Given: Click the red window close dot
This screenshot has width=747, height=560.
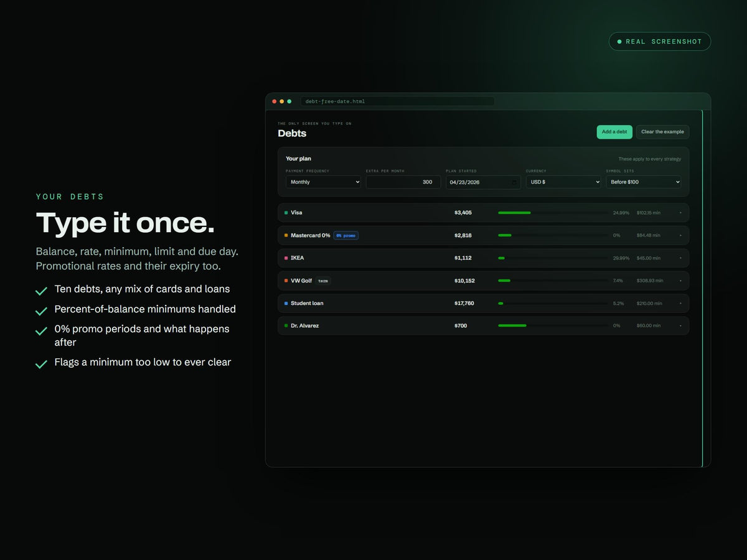Looking at the screenshot, I should click(x=275, y=101).
